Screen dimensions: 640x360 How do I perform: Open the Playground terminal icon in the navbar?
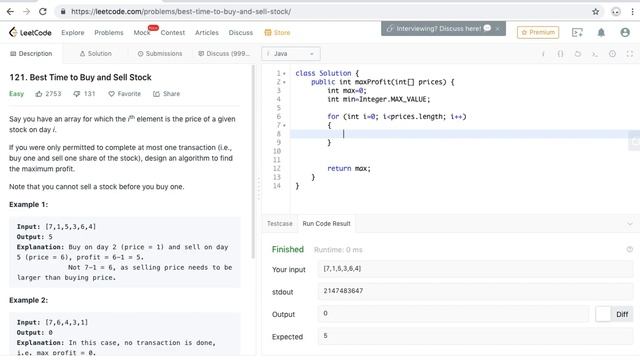(x=577, y=33)
